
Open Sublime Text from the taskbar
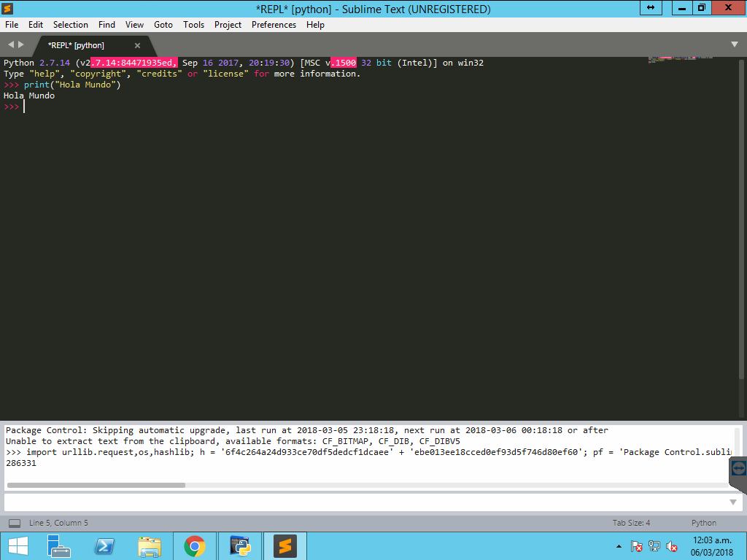[285, 545]
